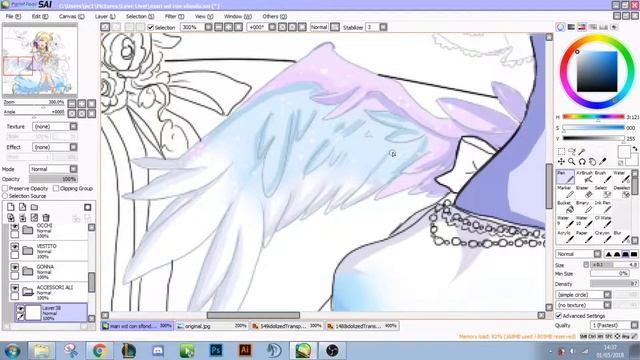Activate the Rotate canvas tool
640x360 pixels.
point(582,162)
